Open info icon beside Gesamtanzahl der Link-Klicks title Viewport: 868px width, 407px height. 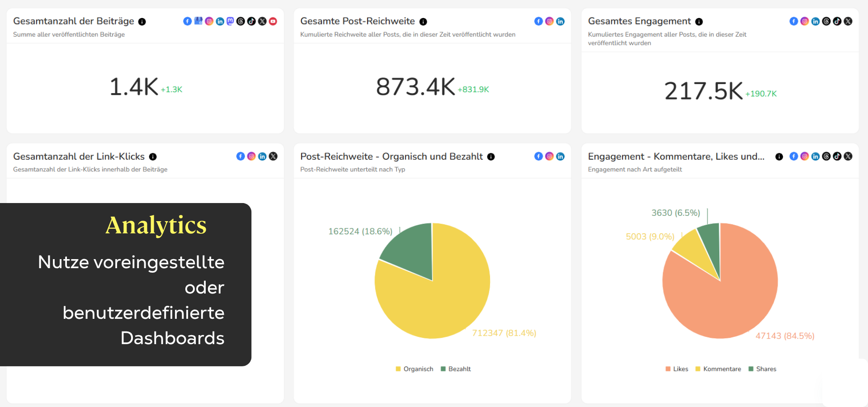(x=153, y=157)
